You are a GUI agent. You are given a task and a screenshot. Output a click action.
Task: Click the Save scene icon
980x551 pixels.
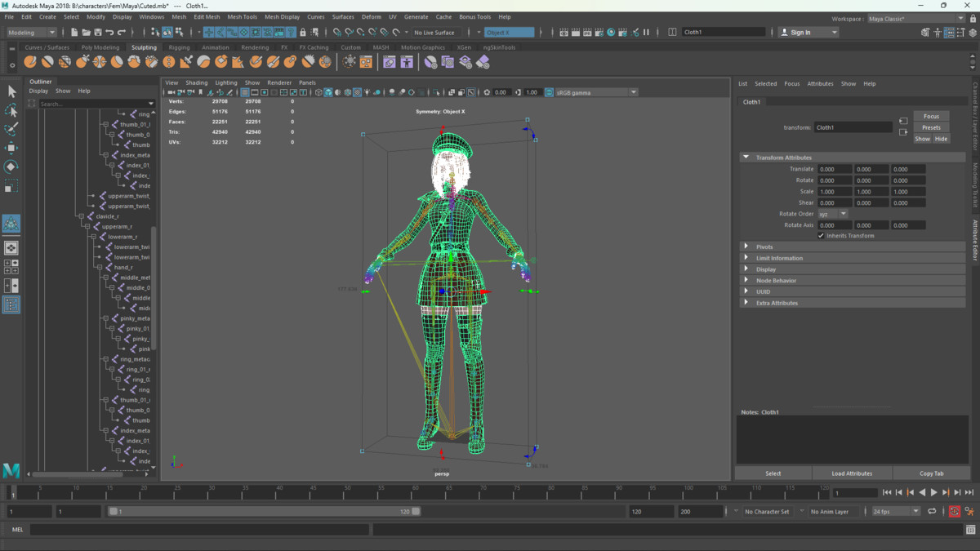coord(97,33)
